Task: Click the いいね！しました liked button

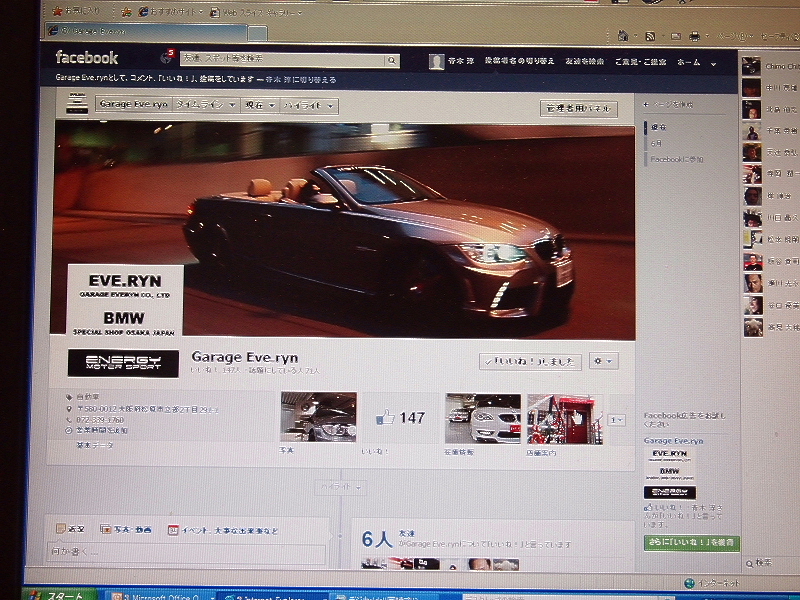Action: [531, 362]
